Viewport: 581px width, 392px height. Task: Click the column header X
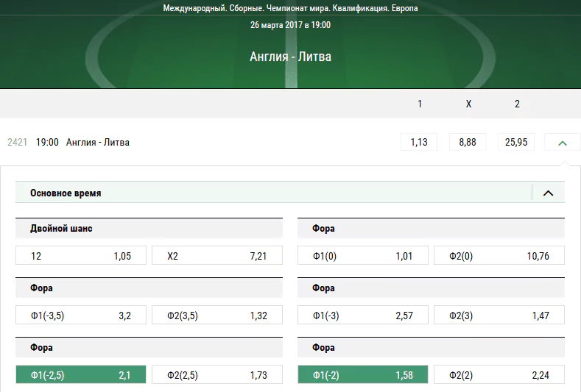coord(468,104)
